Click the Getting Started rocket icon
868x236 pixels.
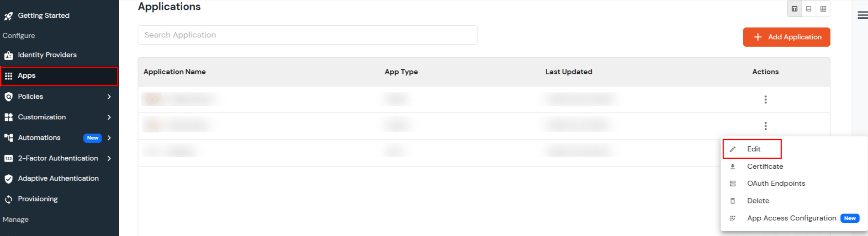pyautogui.click(x=8, y=16)
